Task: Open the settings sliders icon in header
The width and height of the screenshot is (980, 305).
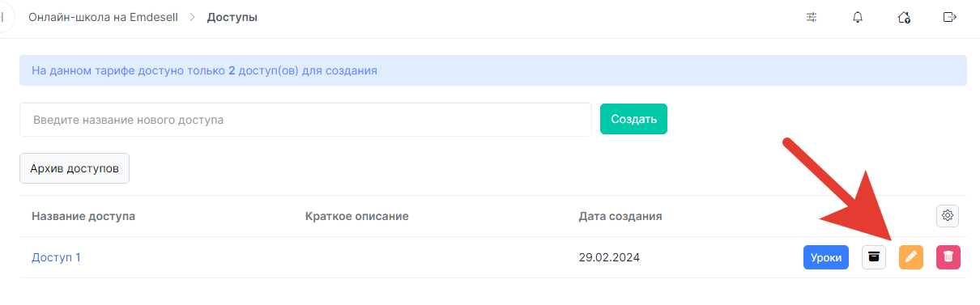Action: (812, 17)
